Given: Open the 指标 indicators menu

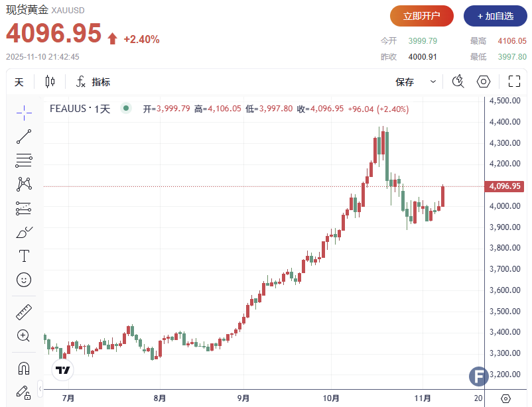Looking at the screenshot, I should coord(93,82).
